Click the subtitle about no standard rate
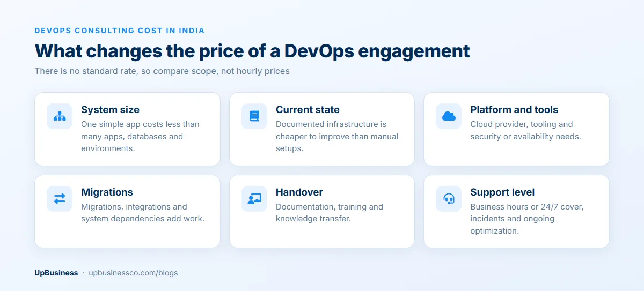This screenshot has width=644, height=291. pos(162,71)
